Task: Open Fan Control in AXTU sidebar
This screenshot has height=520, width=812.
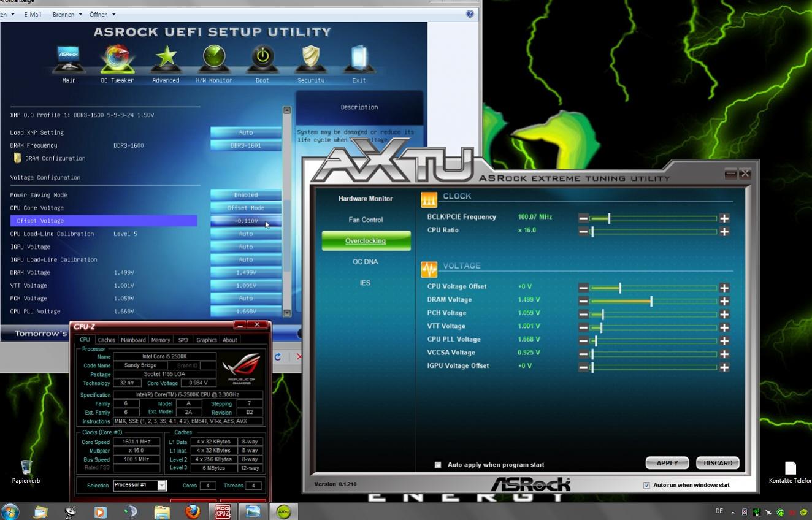Action: point(366,220)
